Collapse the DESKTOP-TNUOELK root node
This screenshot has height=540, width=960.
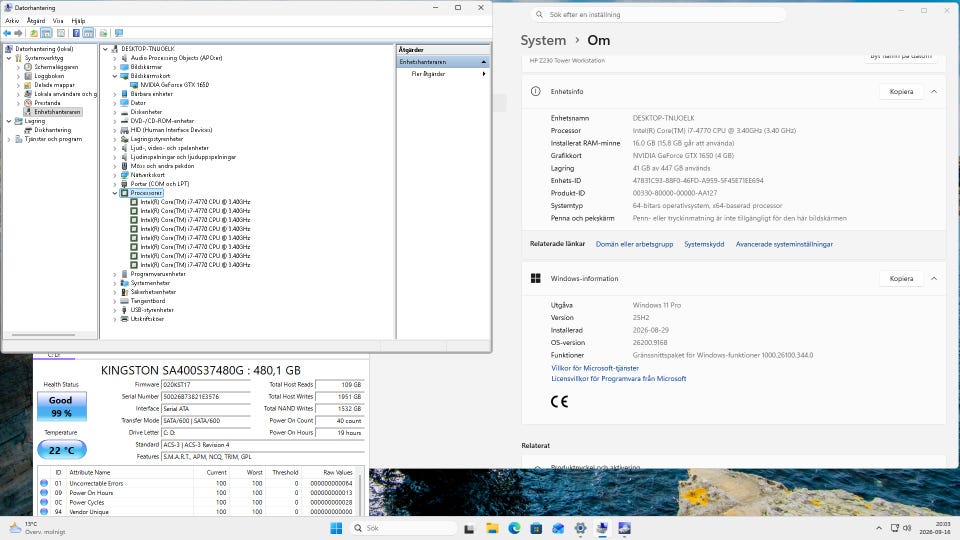pyautogui.click(x=105, y=49)
